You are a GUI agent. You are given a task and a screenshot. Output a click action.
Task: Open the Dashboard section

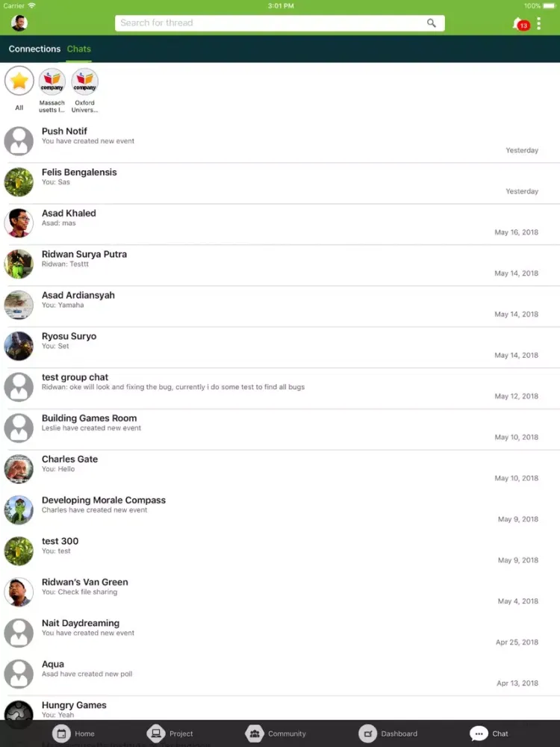388,734
